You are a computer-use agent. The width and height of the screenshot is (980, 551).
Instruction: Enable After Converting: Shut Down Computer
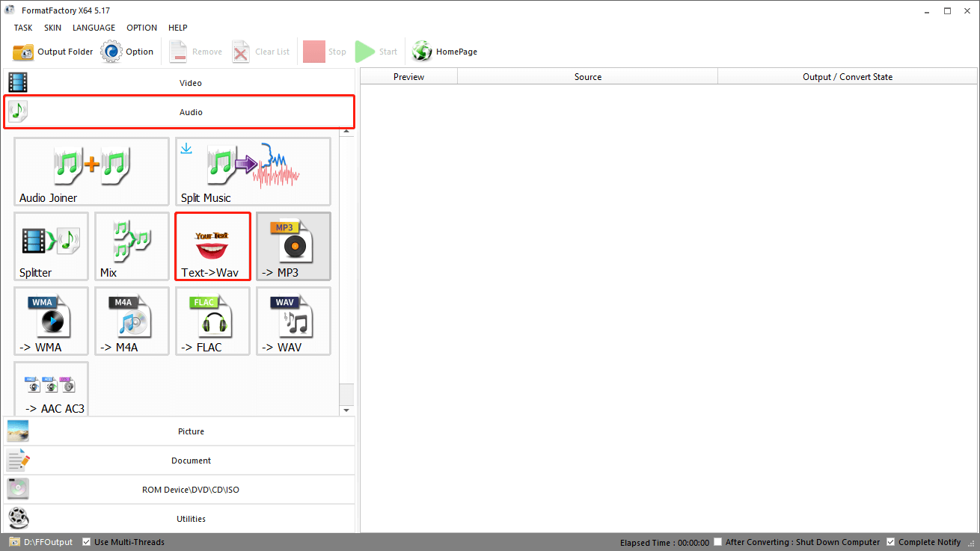718,542
